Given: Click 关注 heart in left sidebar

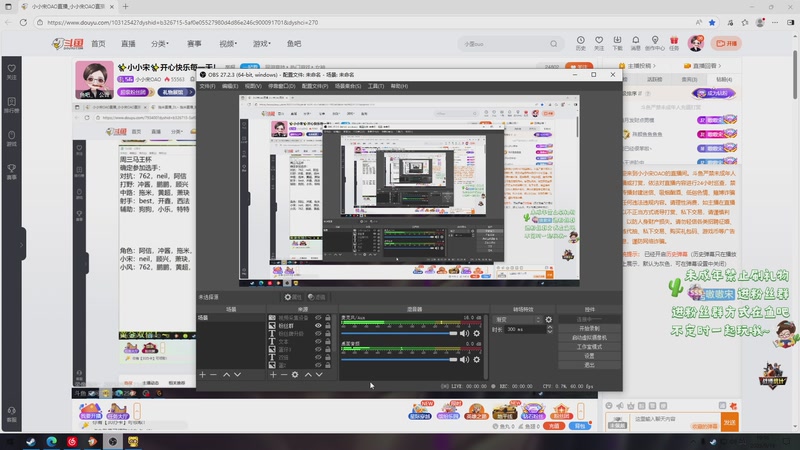Looking at the screenshot, I should point(11,71).
